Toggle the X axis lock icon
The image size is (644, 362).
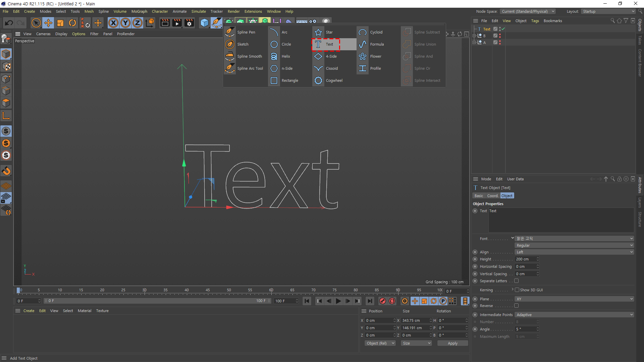coord(113,23)
